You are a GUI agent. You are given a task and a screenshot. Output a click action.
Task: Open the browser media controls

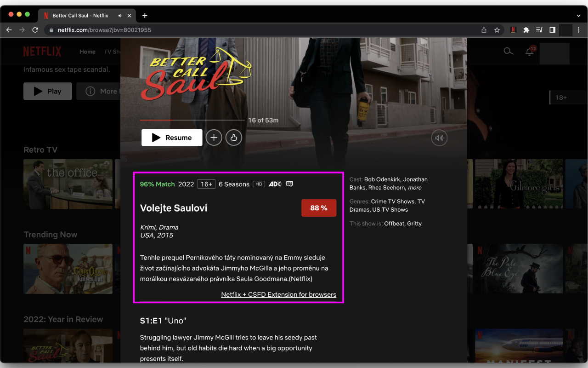tap(539, 30)
